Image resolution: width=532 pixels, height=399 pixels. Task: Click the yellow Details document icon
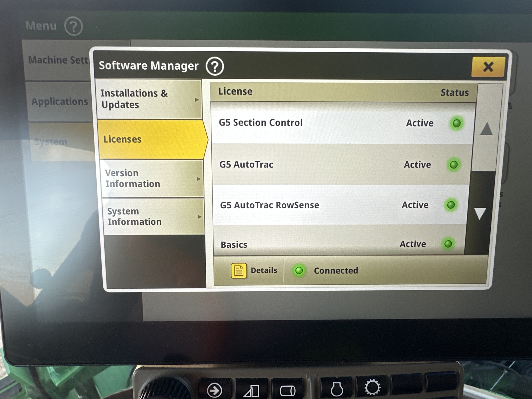pos(239,271)
